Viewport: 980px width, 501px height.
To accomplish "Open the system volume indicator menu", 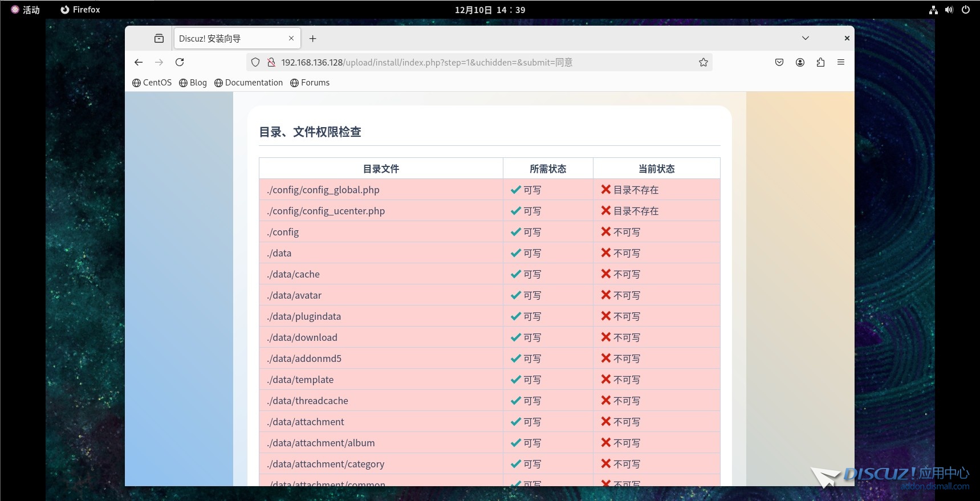I will pyautogui.click(x=949, y=10).
